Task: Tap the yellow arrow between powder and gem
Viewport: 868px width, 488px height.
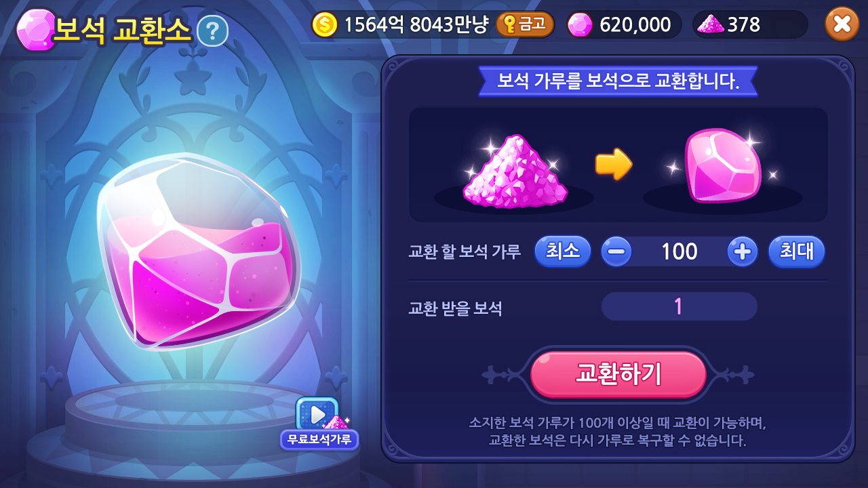Action: 614,165
